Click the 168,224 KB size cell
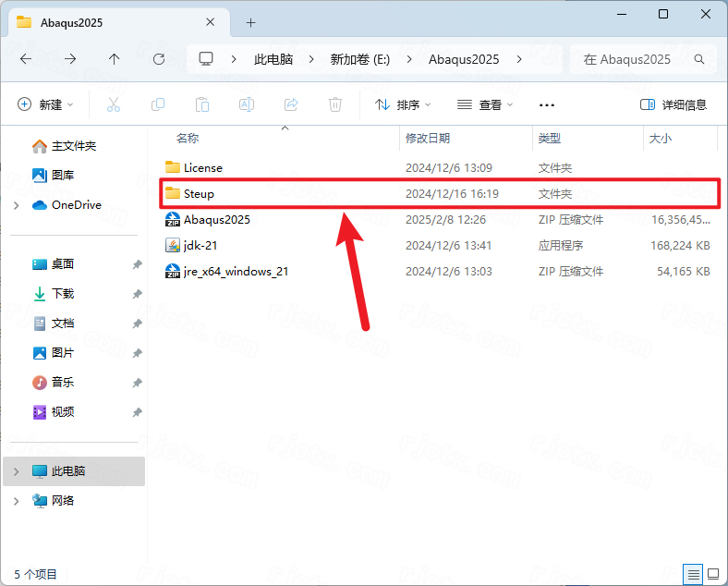 (680, 245)
